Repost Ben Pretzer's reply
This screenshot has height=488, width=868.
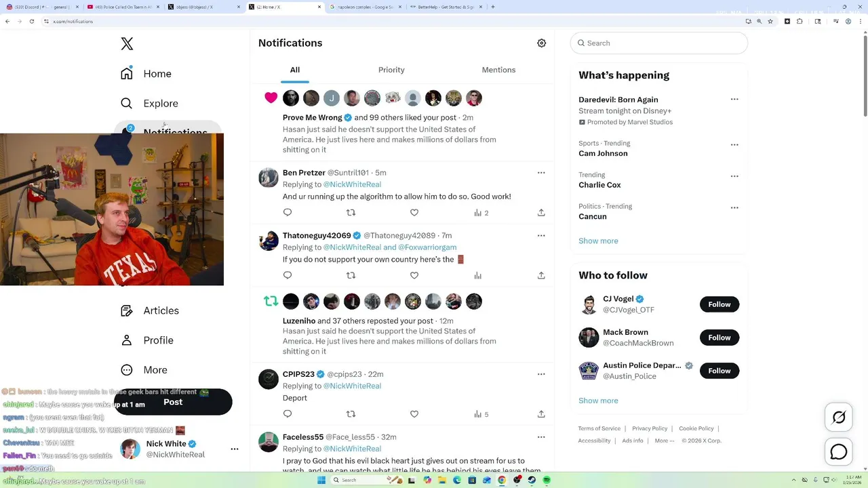pos(351,212)
